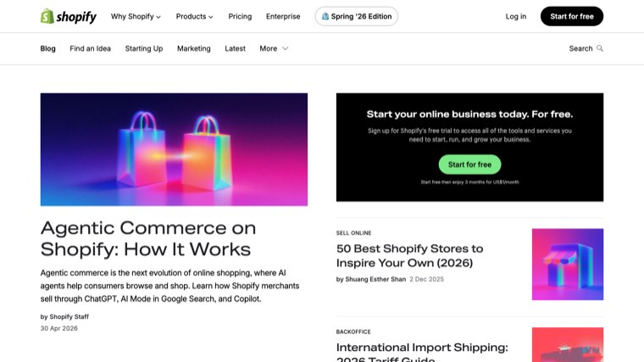Image resolution: width=644 pixels, height=362 pixels.
Task: Click the SELL ONLINE category label
Action: click(353, 233)
